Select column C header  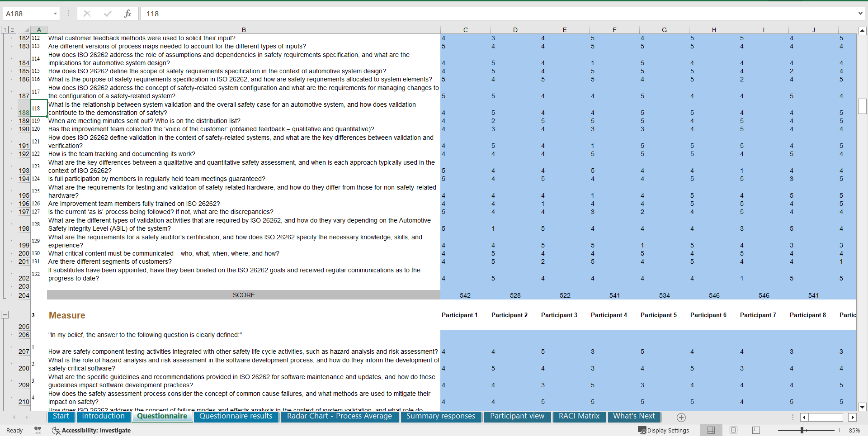click(465, 30)
